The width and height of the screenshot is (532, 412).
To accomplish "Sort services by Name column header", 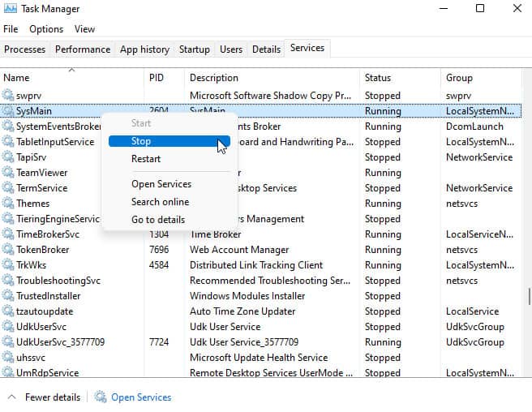I will tap(16, 78).
